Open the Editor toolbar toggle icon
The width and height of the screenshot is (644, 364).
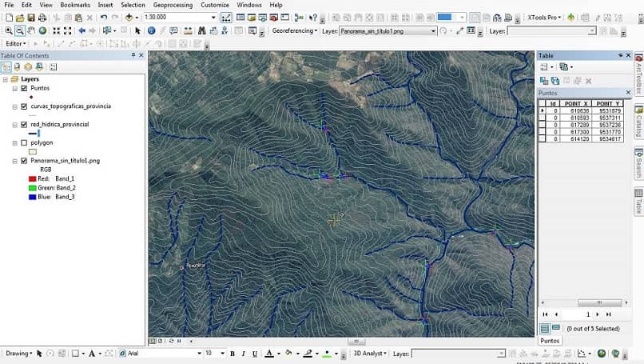pyautogui.click(x=226, y=18)
